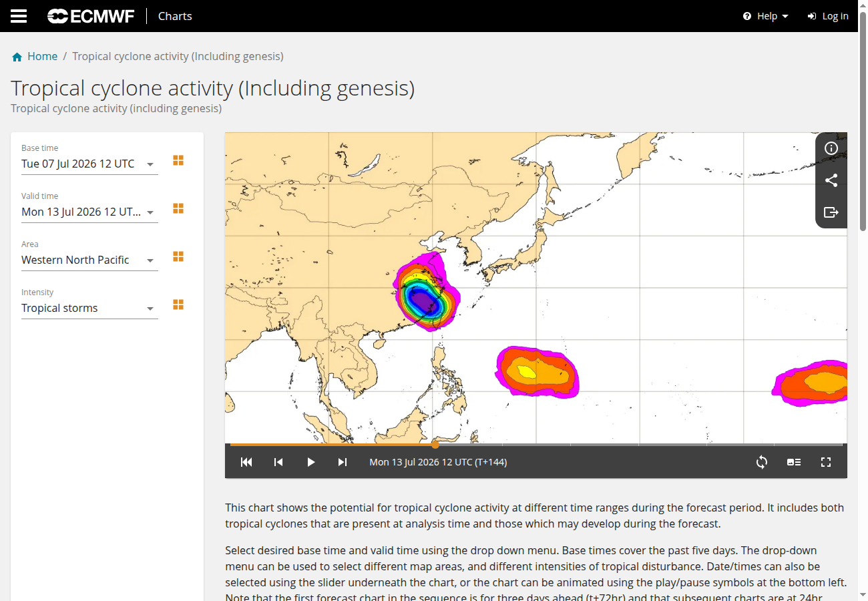
Task: Step forward to the next frame
Action: [x=343, y=462]
